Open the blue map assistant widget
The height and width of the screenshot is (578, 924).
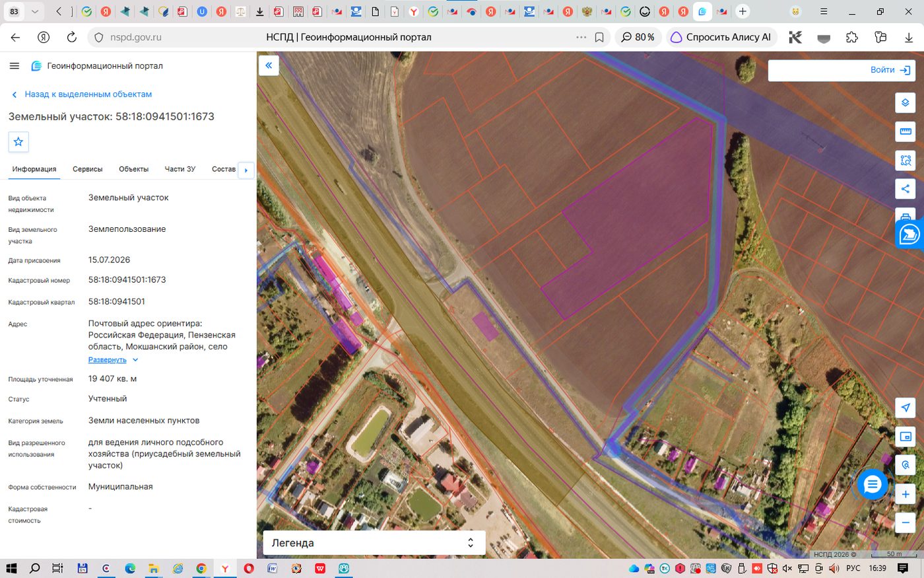pos(909,234)
